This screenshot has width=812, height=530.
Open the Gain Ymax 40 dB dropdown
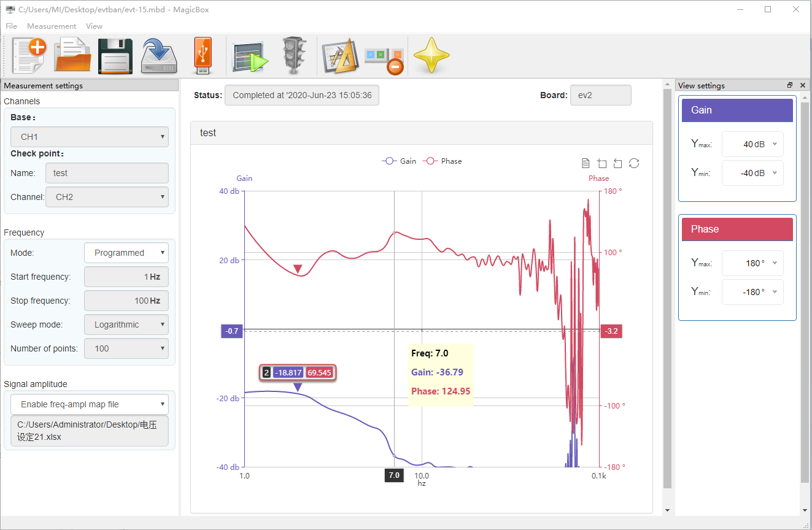(752, 144)
